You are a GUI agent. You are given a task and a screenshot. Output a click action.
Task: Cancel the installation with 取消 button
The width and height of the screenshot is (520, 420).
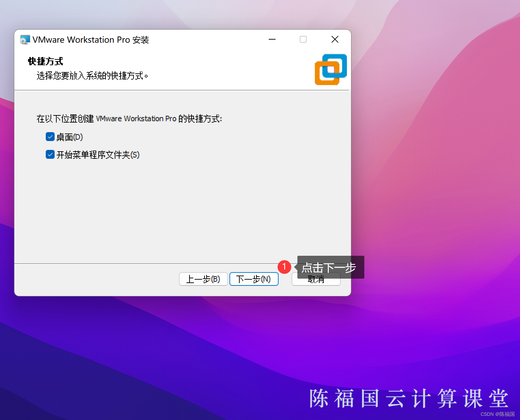(x=316, y=280)
